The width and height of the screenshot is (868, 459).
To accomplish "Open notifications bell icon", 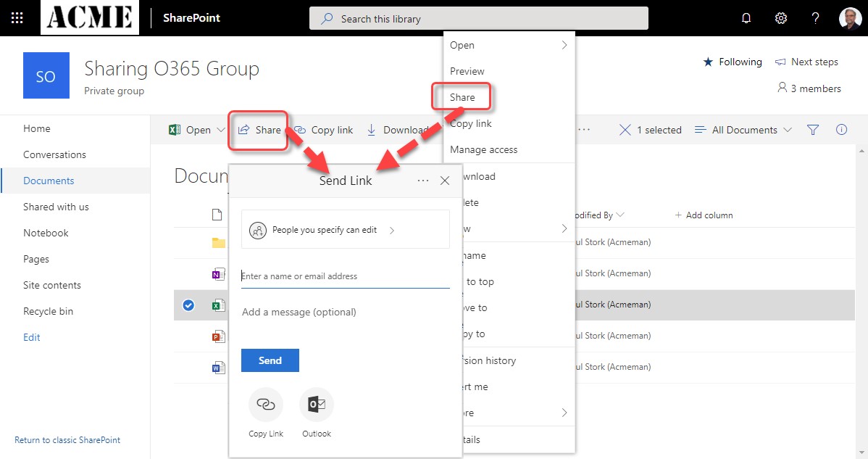I will click(746, 18).
